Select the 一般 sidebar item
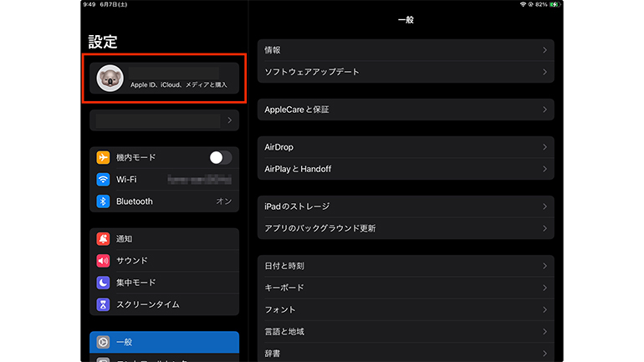Image resolution: width=644 pixels, height=362 pixels. click(x=164, y=342)
